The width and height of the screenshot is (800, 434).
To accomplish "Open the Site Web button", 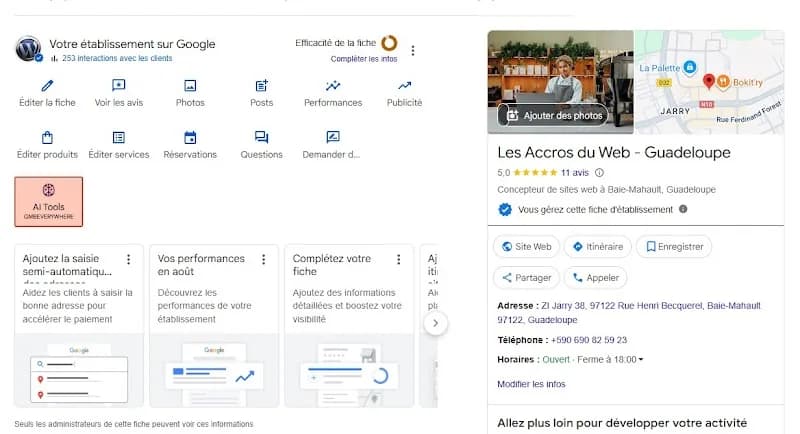I will coord(527,247).
